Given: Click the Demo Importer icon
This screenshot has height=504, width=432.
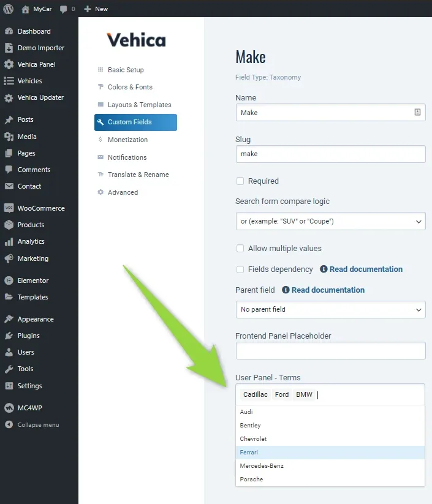Looking at the screenshot, I should [x=9, y=48].
